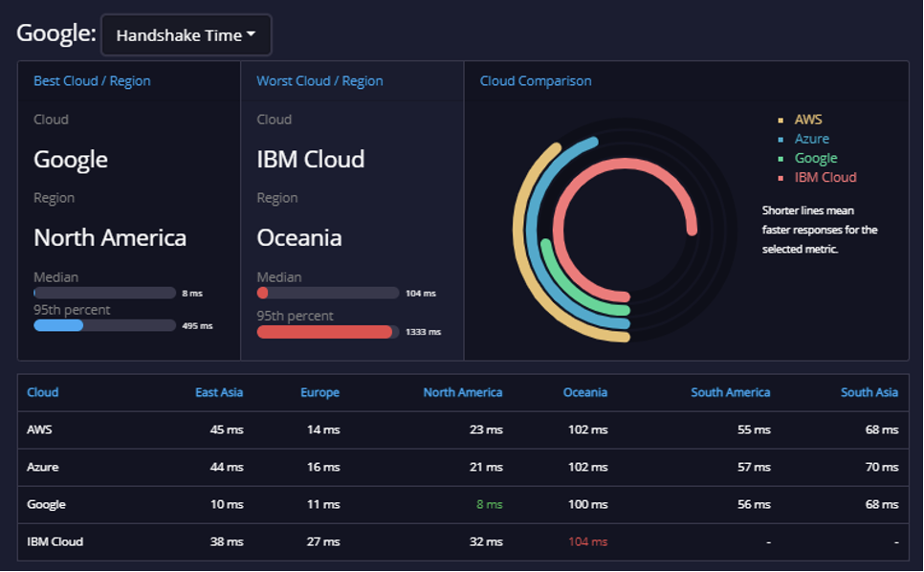Select Azure legend label in chart
Screen dimensions: 924x572
[x=811, y=139]
